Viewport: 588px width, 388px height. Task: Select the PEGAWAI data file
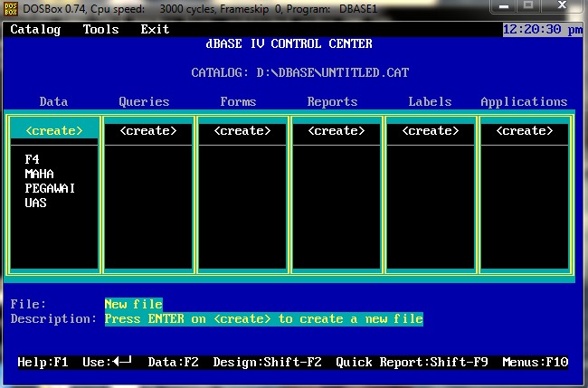click(x=50, y=188)
